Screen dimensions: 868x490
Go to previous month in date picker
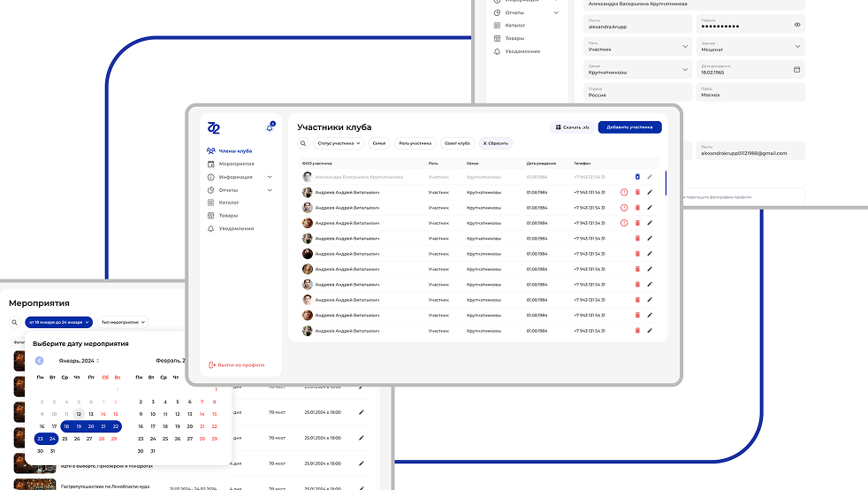point(40,361)
